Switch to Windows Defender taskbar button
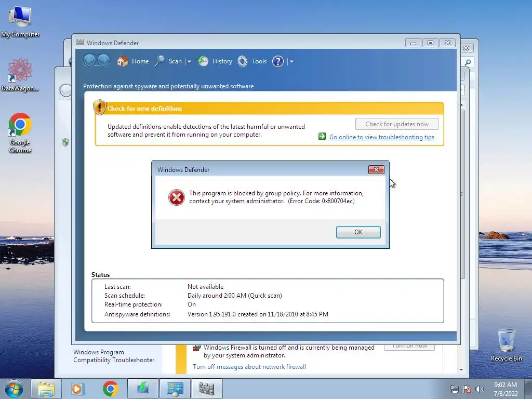The width and height of the screenshot is (532, 399). (x=207, y=389)
